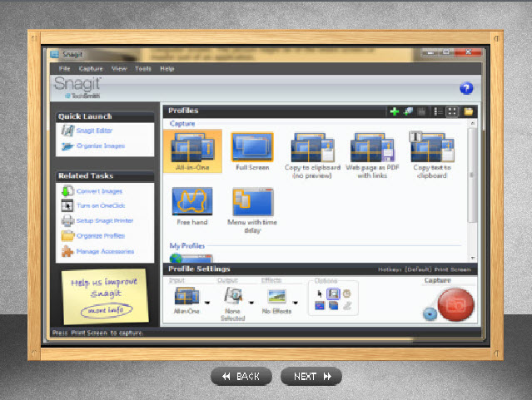Click the Manage Accessories puzzle piece icon
This screenshot has width=532, height=400.
point(67,251)
